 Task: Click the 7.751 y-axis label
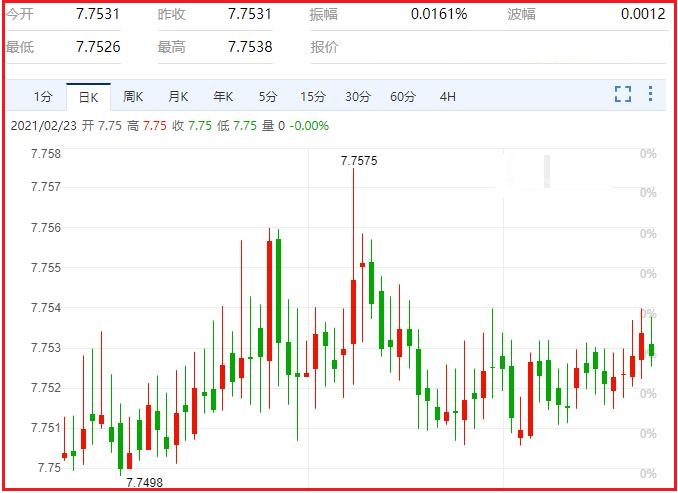(x=46, y=428)
